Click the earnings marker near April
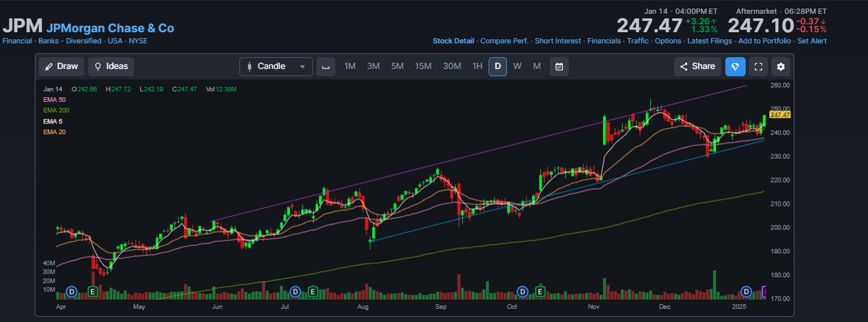This screenshot has height=322, width=868. tap(93, 291)
